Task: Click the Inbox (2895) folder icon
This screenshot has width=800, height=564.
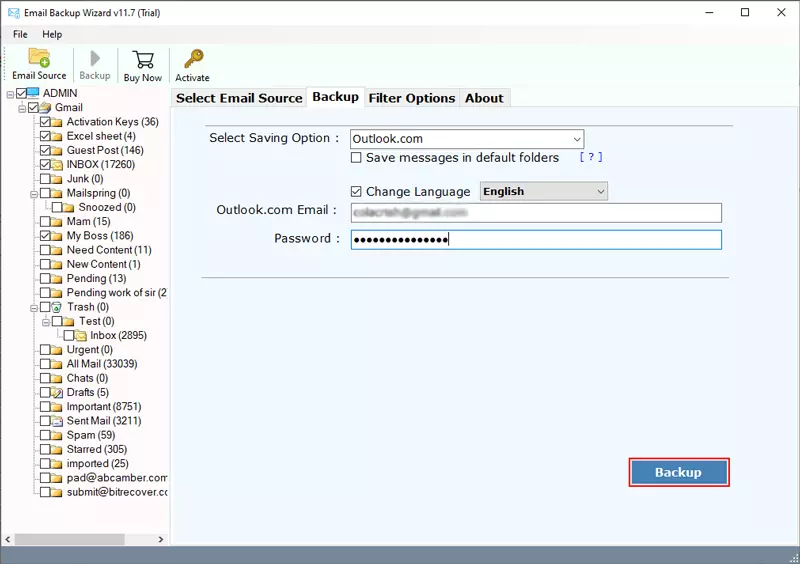Action: coord(81,335)
